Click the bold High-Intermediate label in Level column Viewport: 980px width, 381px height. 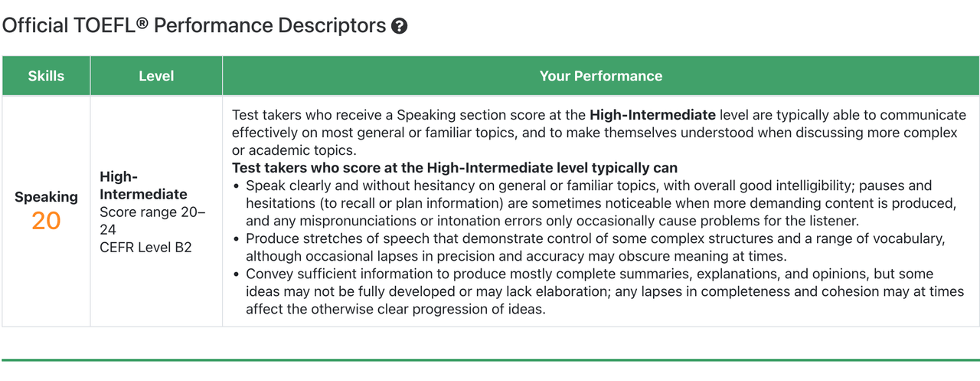[143, 185]
